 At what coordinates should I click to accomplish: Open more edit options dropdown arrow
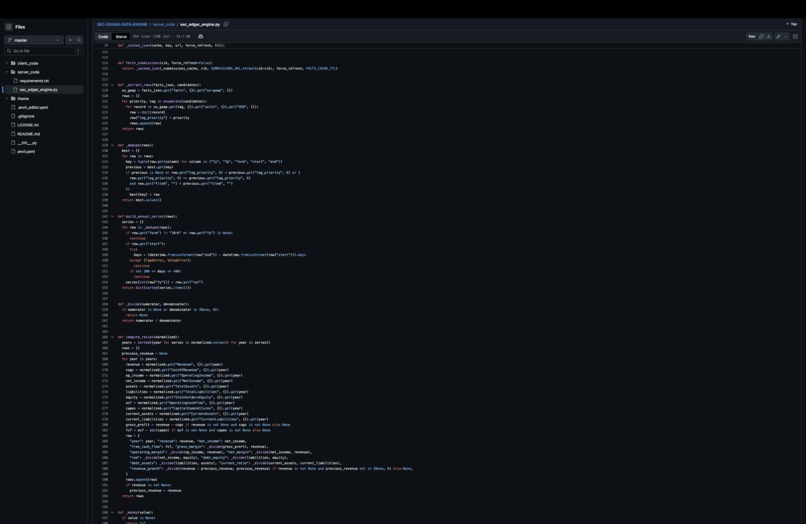pos(785,37)
